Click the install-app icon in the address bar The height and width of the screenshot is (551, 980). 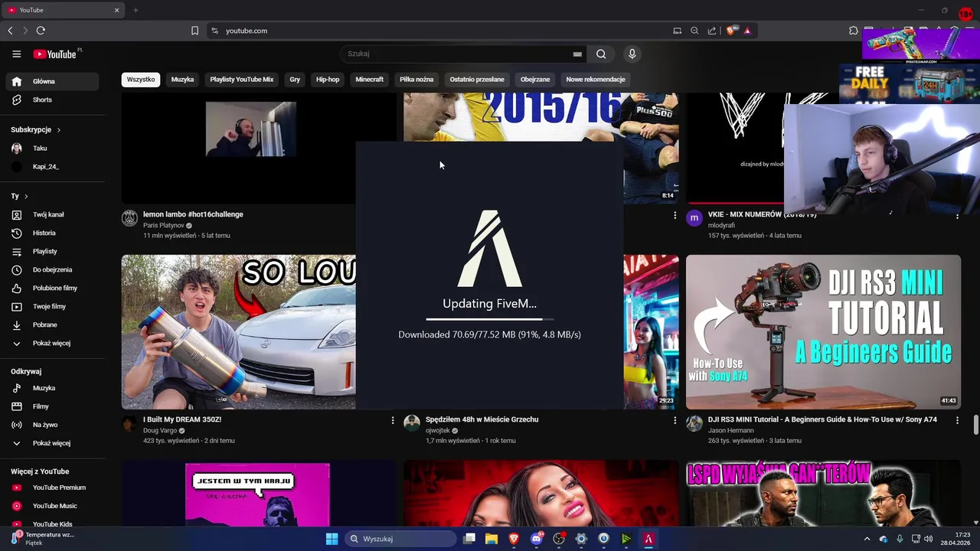coord(677,31)
